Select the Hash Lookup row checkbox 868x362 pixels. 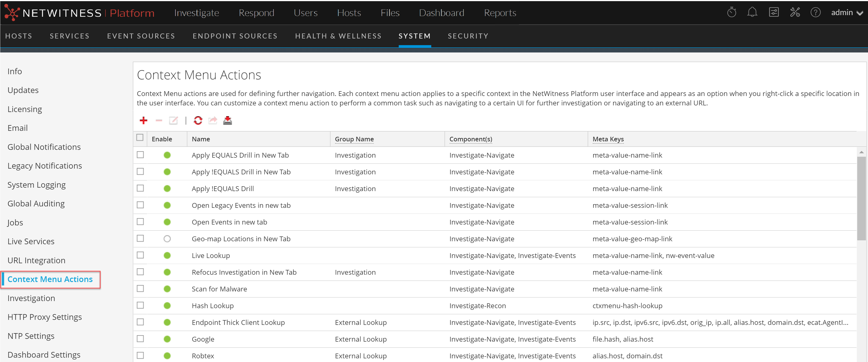(x=140, y=305)
